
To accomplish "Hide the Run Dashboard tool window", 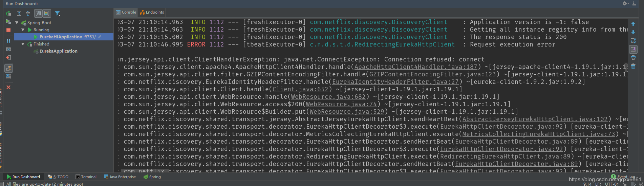I will pyautogui.click(x=634, y=3).
